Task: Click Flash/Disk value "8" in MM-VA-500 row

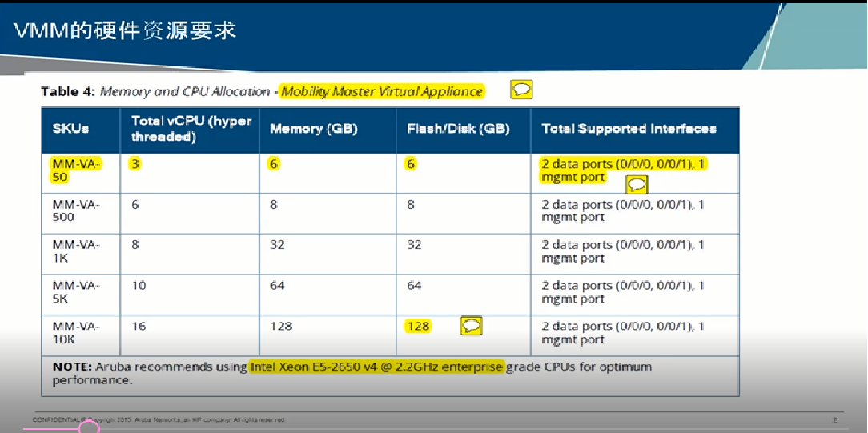Action: [411, 205]
